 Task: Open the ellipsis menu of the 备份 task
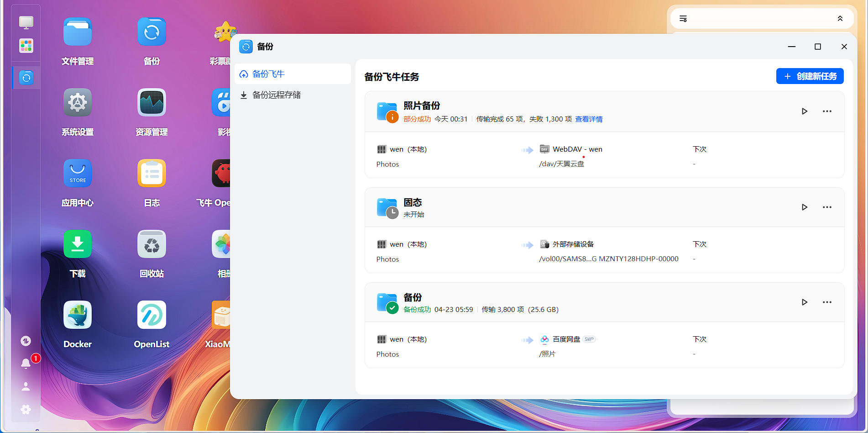(x=827, y=302)
